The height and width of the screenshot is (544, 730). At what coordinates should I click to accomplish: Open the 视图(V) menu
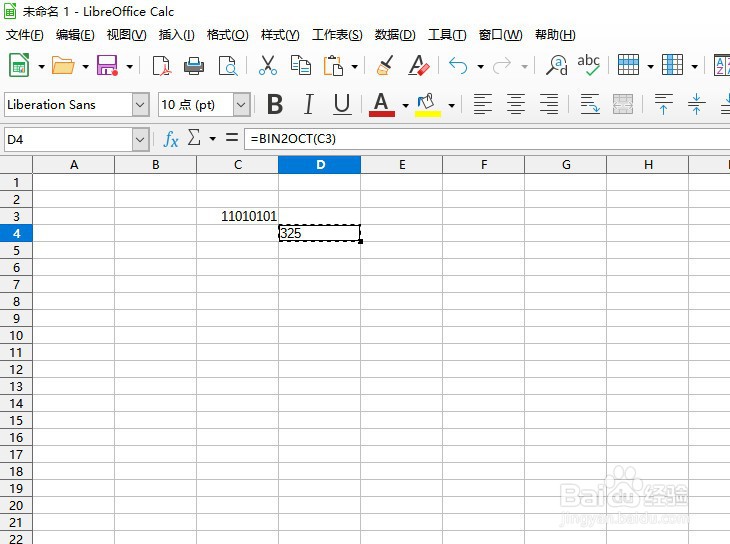(x=126, y=34)
